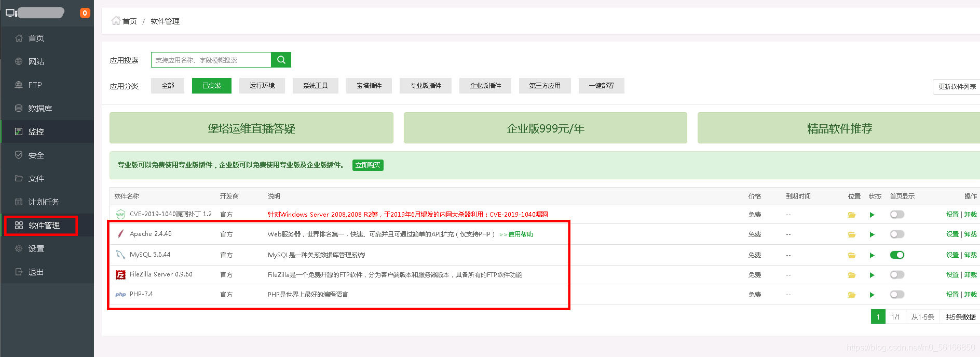This screenshot has width=980, height=357.
Task: Open FTP in the sidebar
Action: click(x=47, y=85)
